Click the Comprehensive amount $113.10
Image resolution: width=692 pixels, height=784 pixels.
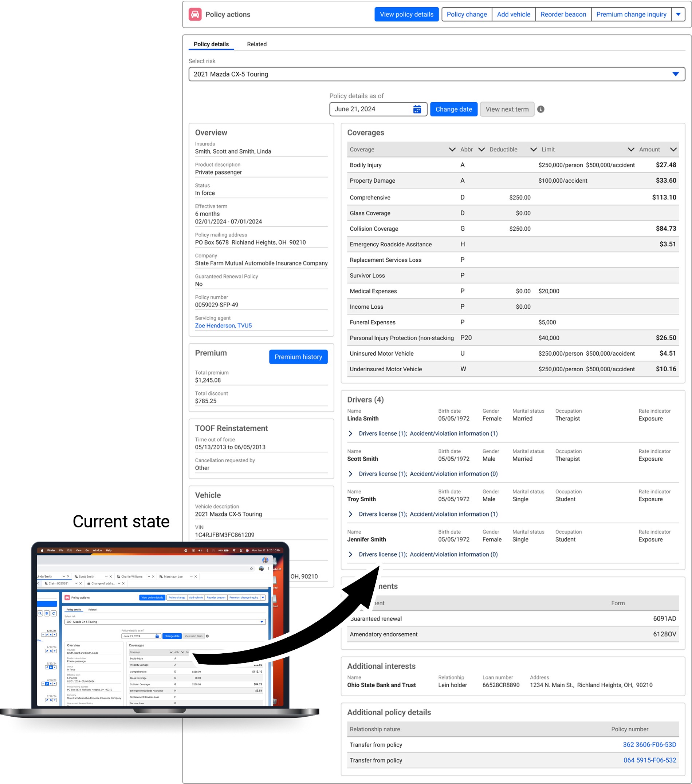[664, 198]
